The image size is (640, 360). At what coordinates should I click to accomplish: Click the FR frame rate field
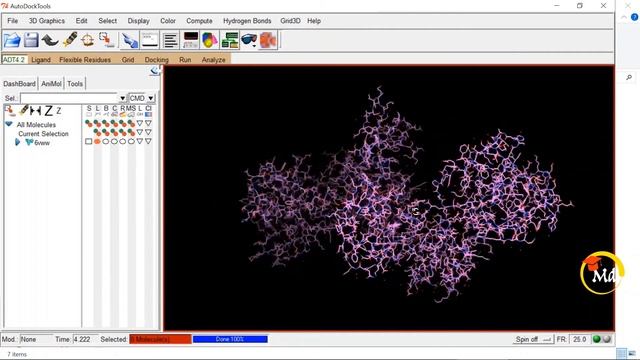point(580,339)
